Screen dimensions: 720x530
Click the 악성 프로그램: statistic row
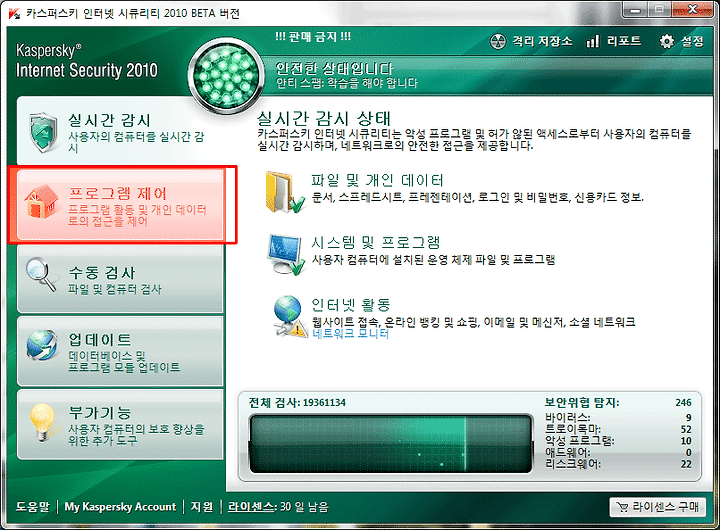[618, 440]
